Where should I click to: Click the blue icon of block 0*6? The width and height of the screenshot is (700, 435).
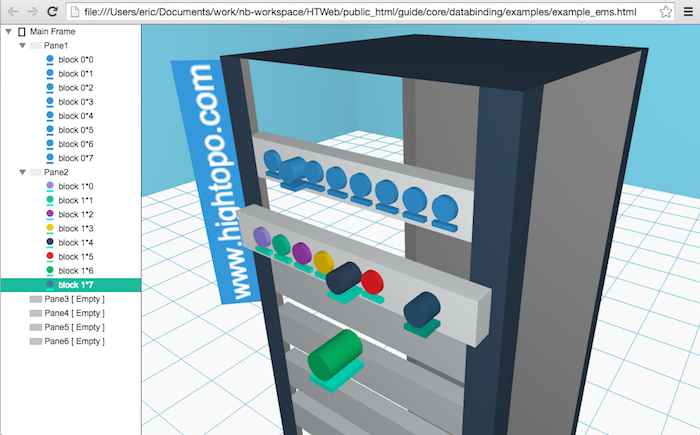coord(50,144)
